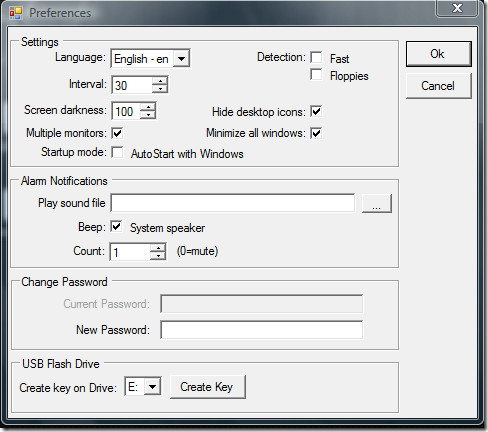Screen dimensions: 488x432
Task: Decrease the Interval spinner value
Action: (160, 89)
